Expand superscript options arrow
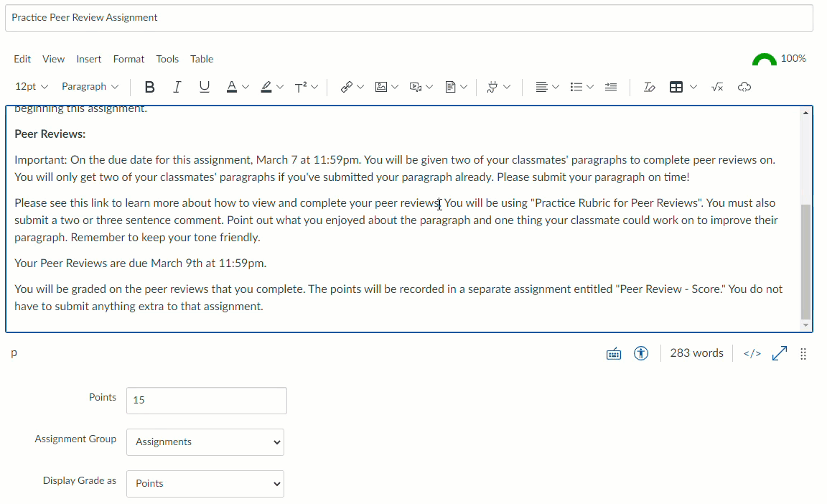Viewport: 827px width, 504px height. (x=314, y=87)
